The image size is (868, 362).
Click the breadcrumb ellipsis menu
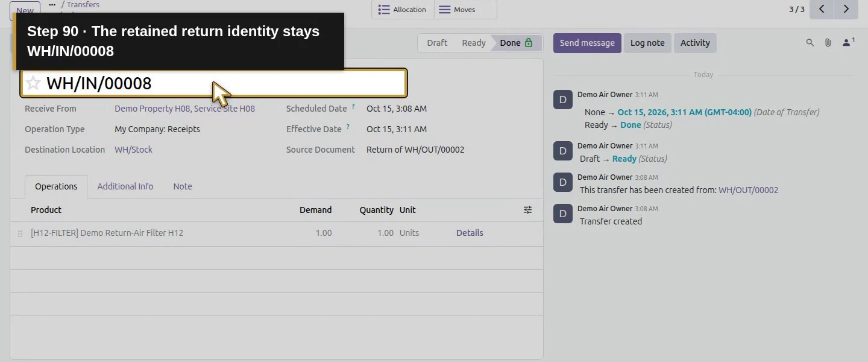(52, 5)
